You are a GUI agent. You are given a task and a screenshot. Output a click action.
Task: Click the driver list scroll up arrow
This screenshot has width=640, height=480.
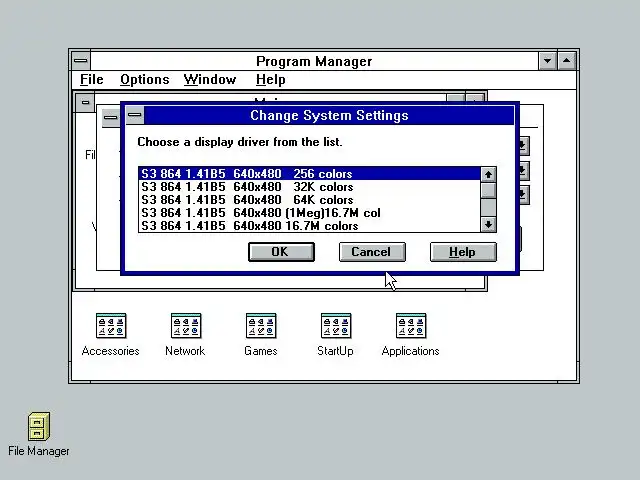[x=488, y=175]
